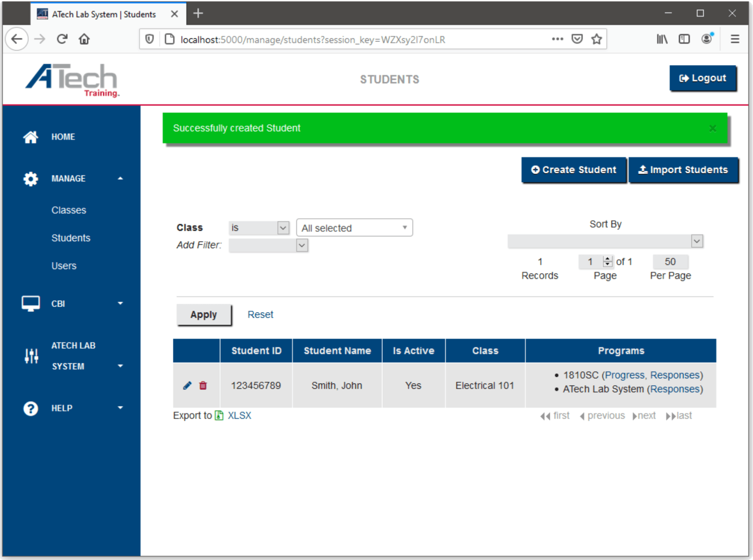Click the Manage gear icon
This screenshot has width=753, height=560.
tap(31, 179)
